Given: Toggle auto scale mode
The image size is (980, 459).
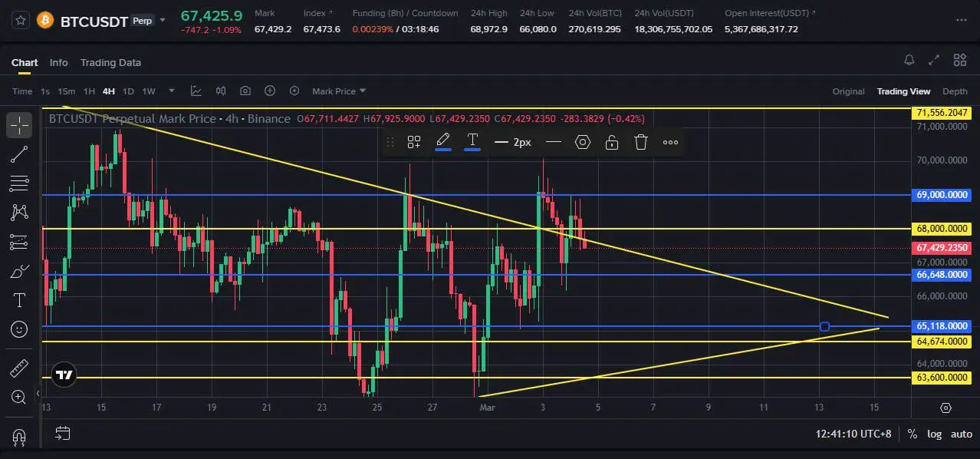Looking at the screenshot, I should pos(962,434).
